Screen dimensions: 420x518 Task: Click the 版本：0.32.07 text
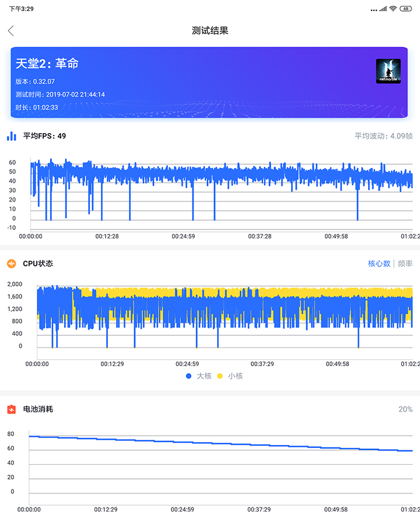coord(35,82)
